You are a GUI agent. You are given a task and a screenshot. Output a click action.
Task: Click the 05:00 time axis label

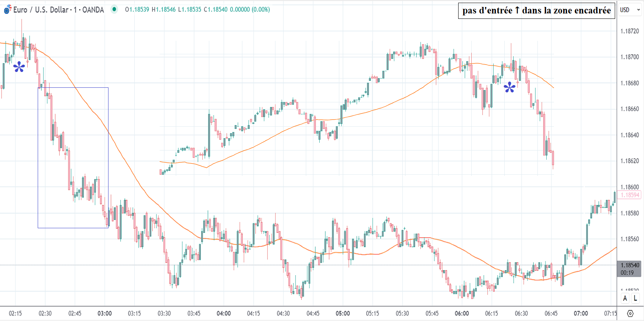tap(343, 313)
